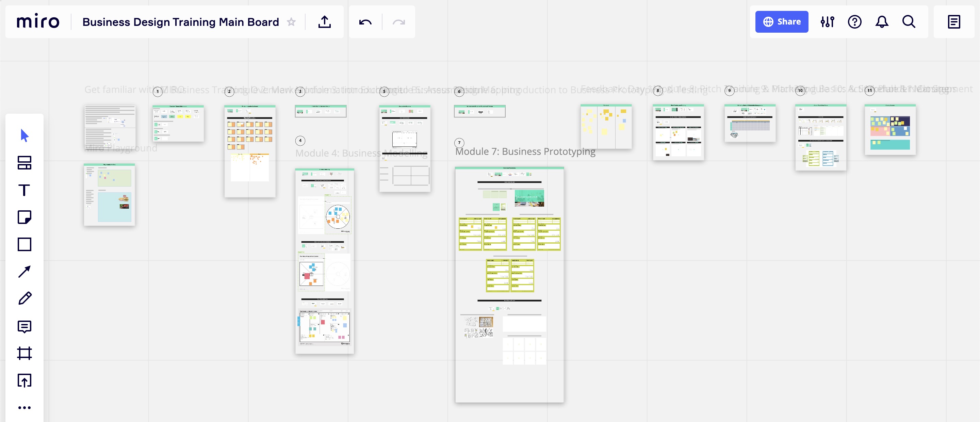Select the Connection line arrow tool
Image resolution: width=980 pixels, height=422 pixels.
[24, 272]
